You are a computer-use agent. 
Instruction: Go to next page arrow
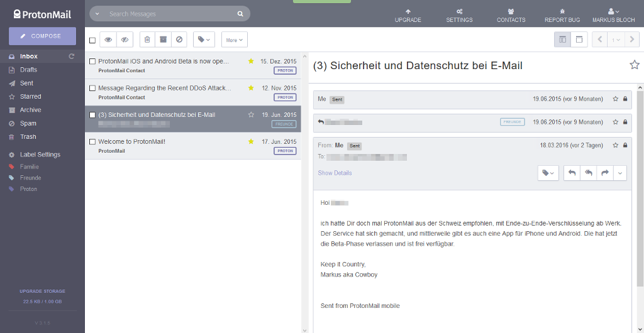(631, 40)
